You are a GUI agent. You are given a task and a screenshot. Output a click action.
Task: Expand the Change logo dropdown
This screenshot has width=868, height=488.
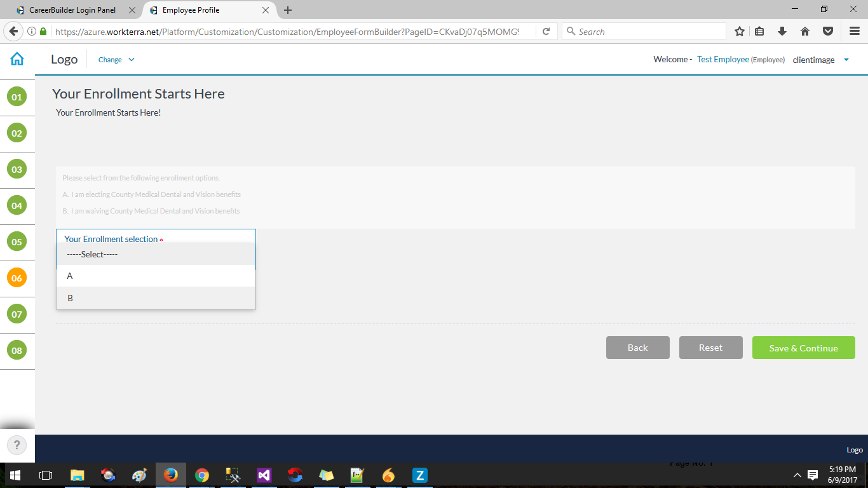coord(116,60)
